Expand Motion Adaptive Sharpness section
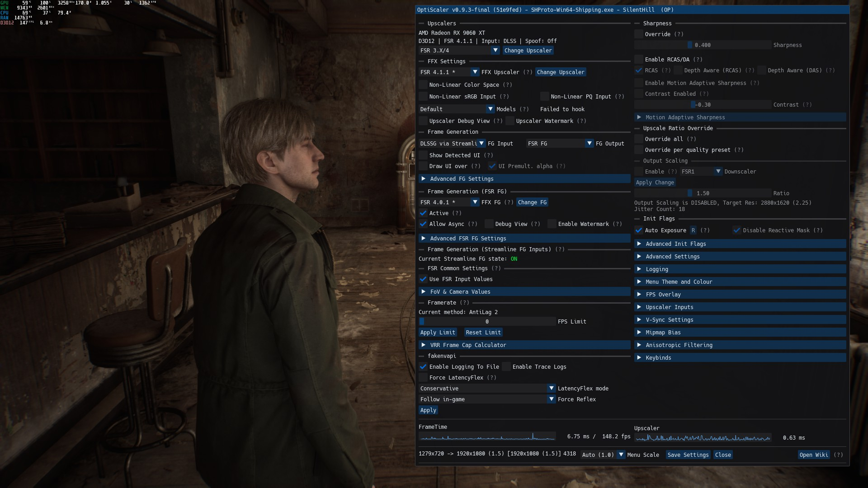868x488 pixels. [740, 117]
